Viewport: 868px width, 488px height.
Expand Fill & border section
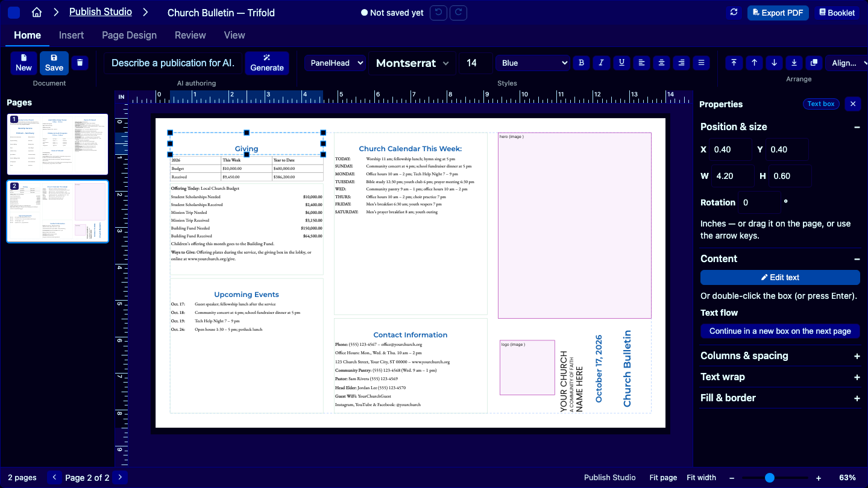pos(781,398)
